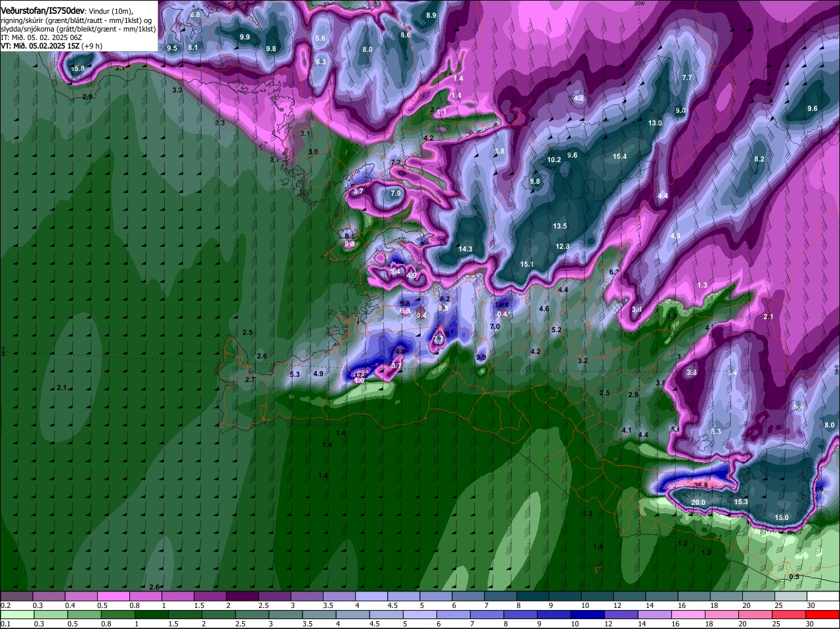Click the 13.5 value on the map
840x629 pixels.
pos(560,226)
